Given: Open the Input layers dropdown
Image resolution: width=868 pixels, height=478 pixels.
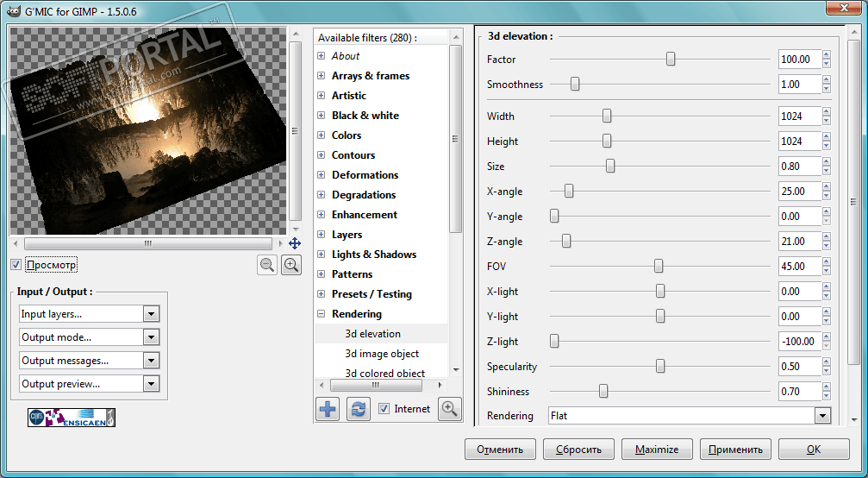Looking at the screenshot, I should 89,314.
